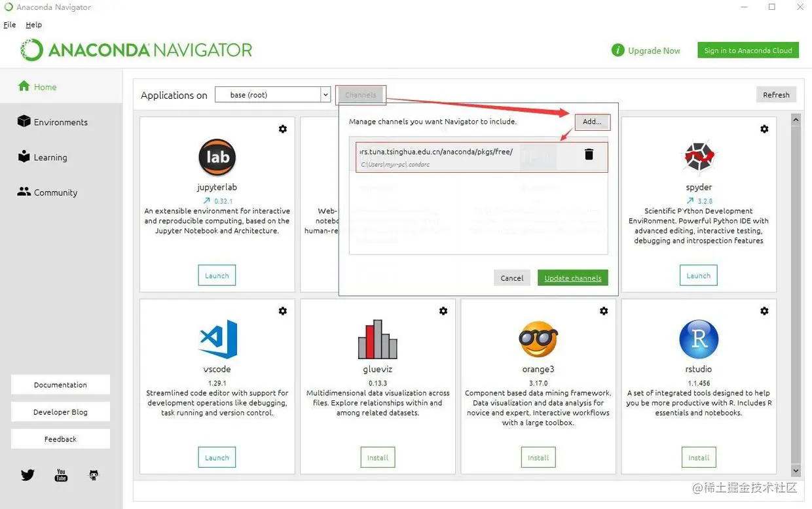Click the rstudio version 1.1.456 text

[x=699, y=383]
